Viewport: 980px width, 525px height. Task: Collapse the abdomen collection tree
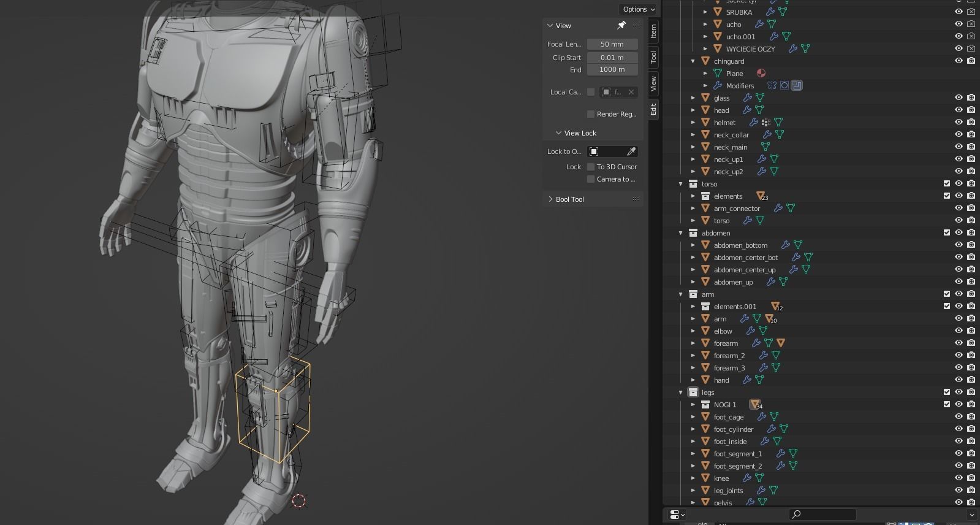[681, 233]
